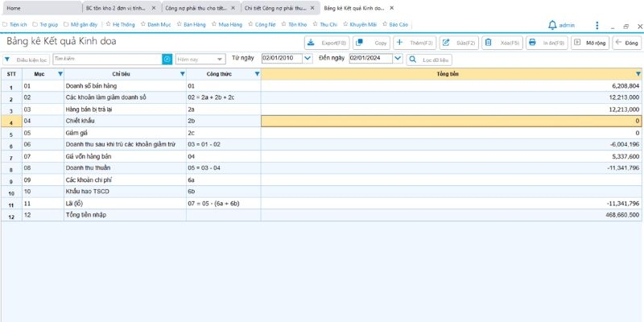Open the Bán Hàng menu
This screenshot has width=644, height=322.
tap(192, 25)
